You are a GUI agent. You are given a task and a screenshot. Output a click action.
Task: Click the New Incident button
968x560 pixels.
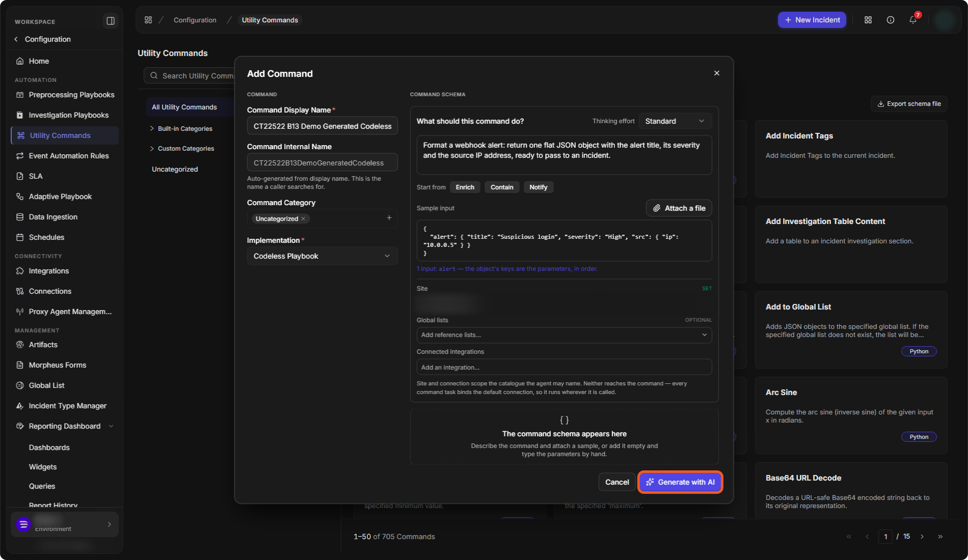point(812,20)
